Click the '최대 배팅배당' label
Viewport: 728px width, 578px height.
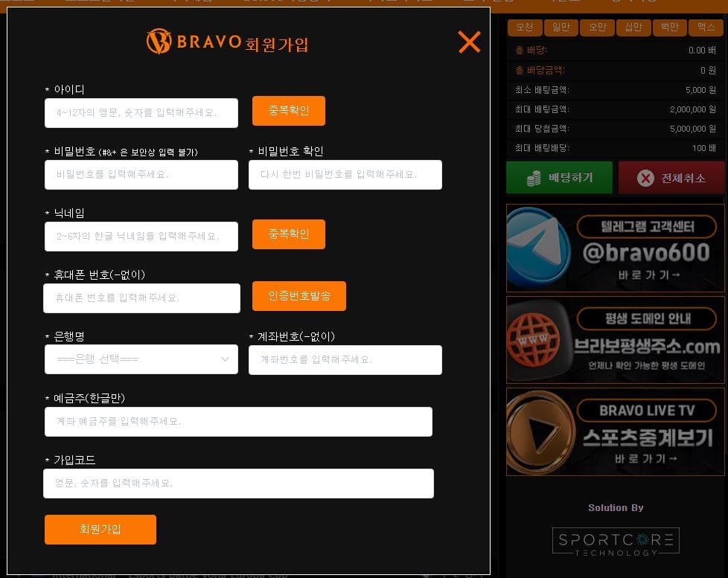542,148
